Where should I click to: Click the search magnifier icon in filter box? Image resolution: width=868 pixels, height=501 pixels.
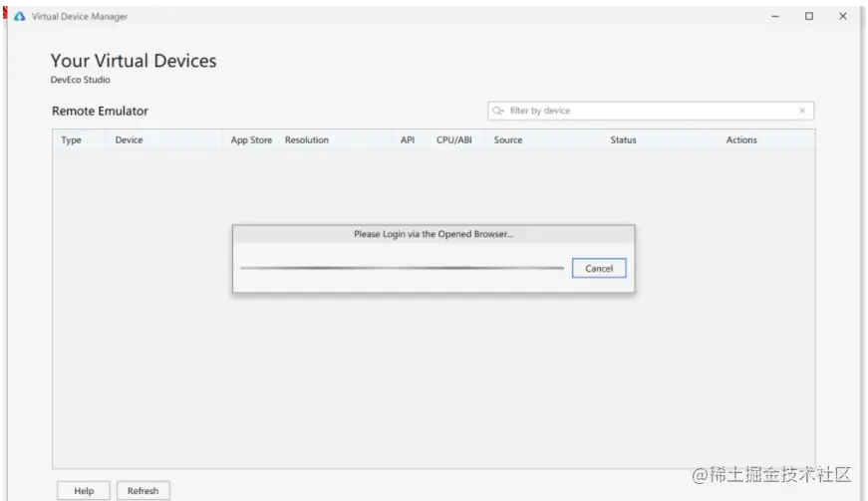click(497, 111)
